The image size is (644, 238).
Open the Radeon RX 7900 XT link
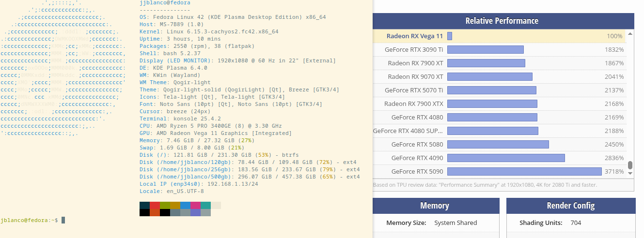[415, 63]
